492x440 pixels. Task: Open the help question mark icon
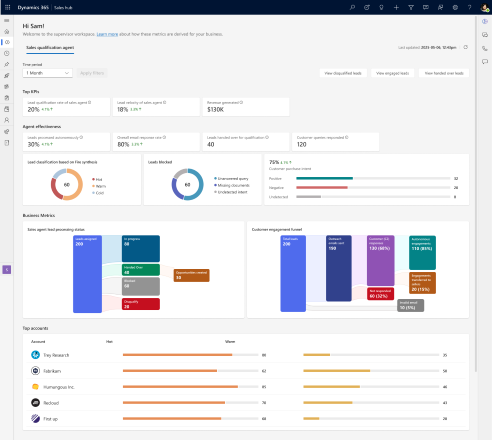469,7
